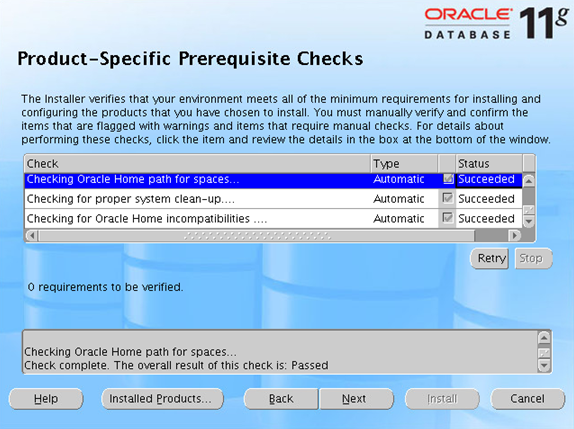Open Installed Products dialog
574x429 pixels.
pos(162,399)
